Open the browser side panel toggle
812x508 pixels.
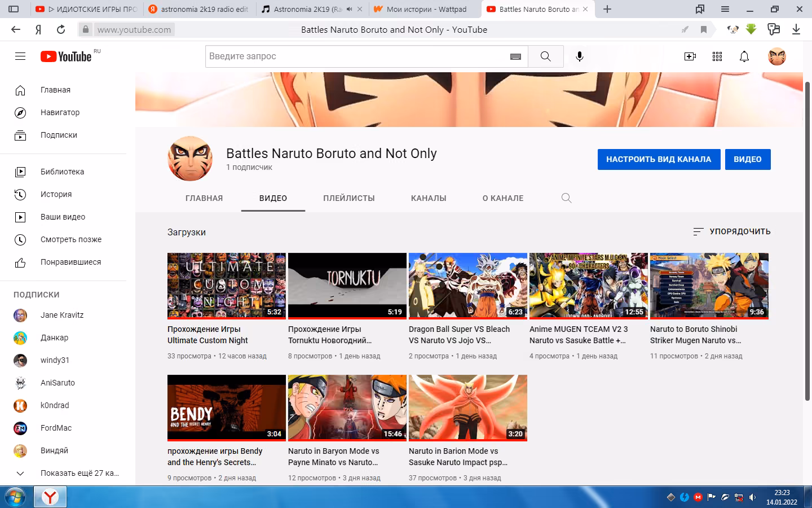14,9
